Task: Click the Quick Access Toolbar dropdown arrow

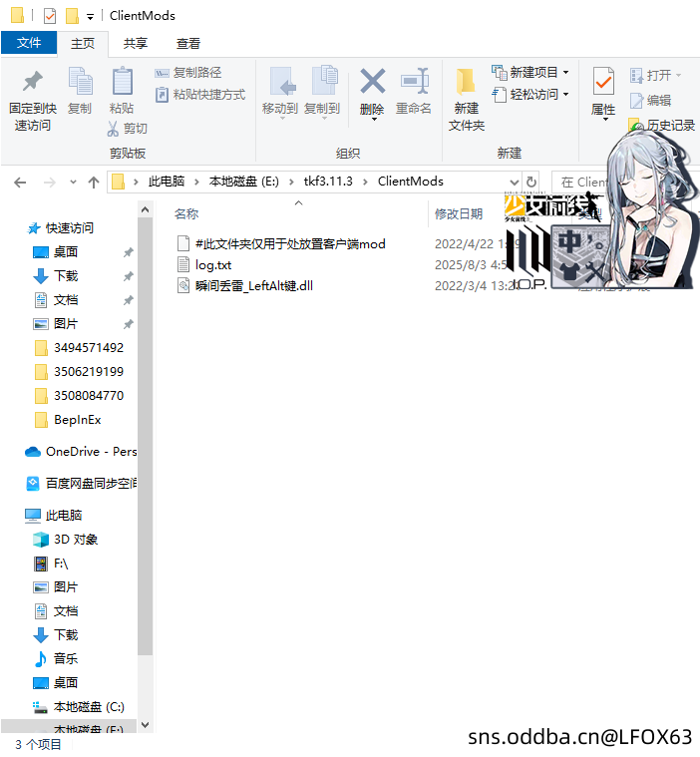Action: pos(91,17)
